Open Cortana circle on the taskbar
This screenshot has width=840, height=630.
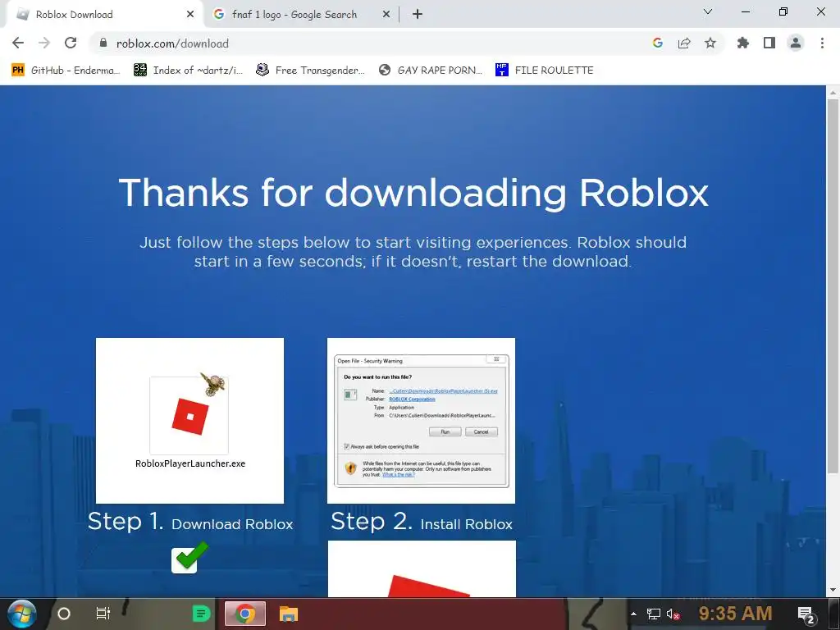click(64, 614)
